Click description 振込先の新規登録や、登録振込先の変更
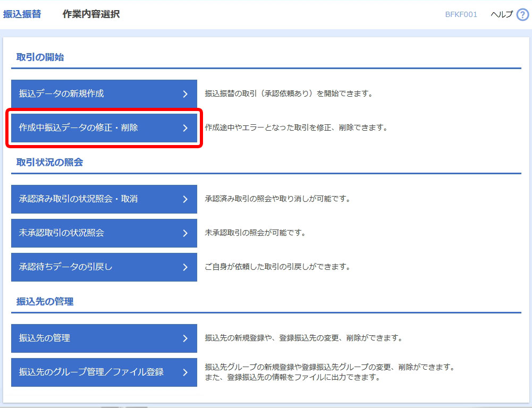 click(x=303, y=338)
